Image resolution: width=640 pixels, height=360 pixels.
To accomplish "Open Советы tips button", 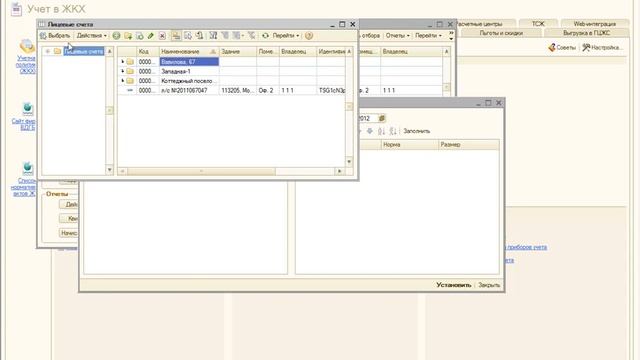I will [562, 48].
